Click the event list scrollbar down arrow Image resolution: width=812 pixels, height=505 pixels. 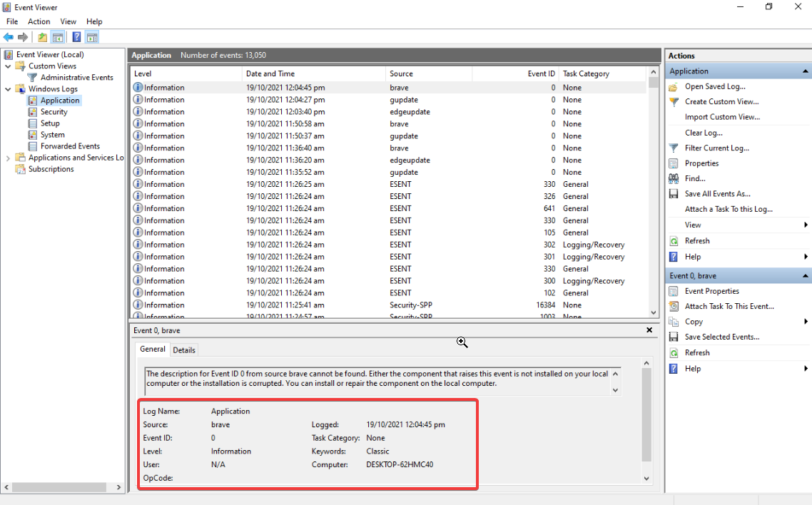[653, 312]
